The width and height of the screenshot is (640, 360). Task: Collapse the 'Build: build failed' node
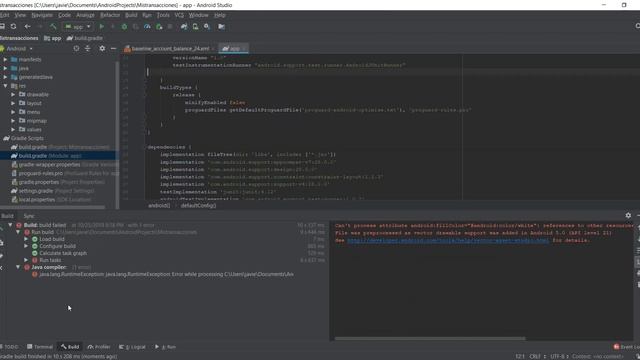tap(10, 225)
